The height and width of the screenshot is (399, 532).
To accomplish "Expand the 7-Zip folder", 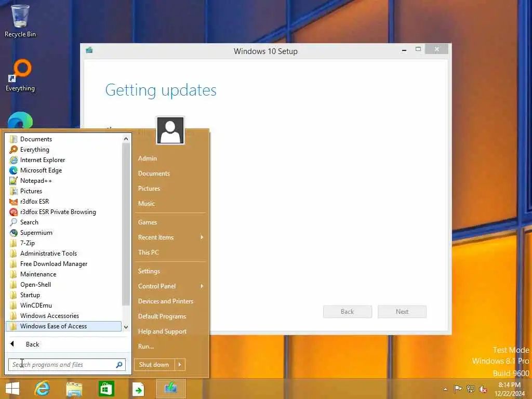I will tap(64, 243).
